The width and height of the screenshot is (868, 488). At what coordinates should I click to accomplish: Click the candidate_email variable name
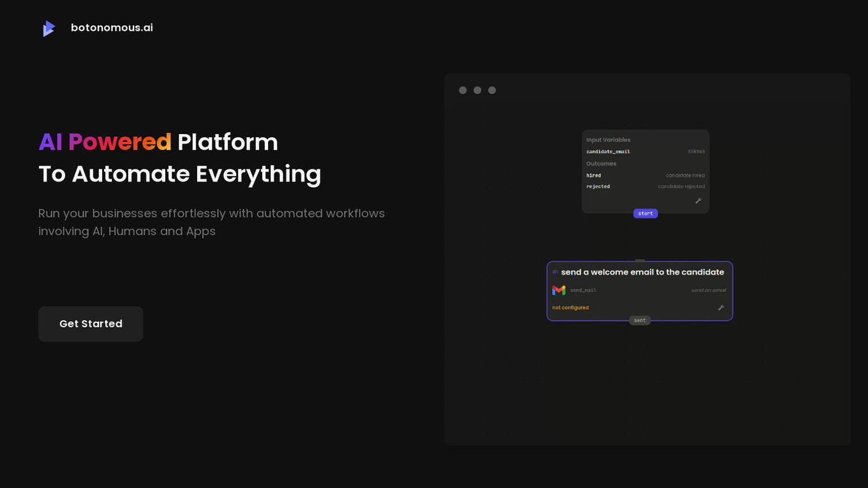[608, 151]
